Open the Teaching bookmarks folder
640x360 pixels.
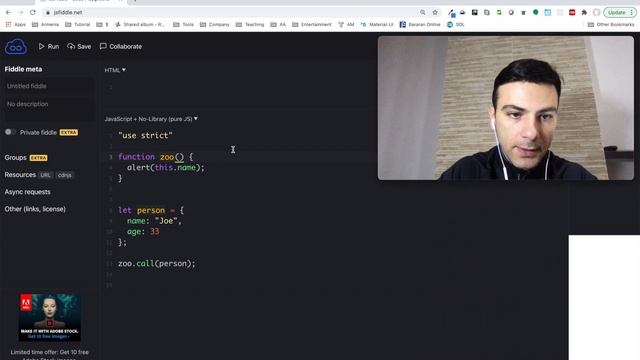click(250, 24)
